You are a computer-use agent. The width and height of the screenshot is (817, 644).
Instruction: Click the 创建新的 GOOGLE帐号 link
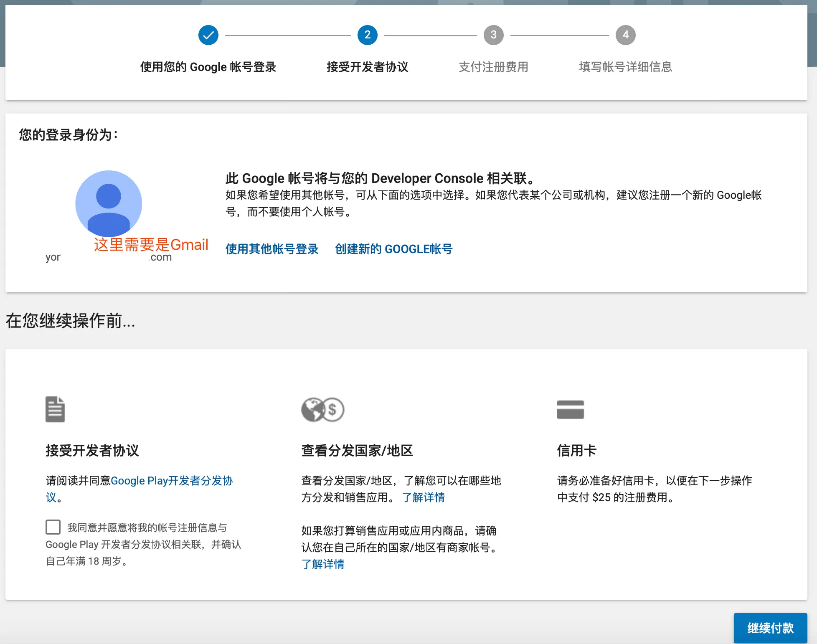click(x=393, y=249)
